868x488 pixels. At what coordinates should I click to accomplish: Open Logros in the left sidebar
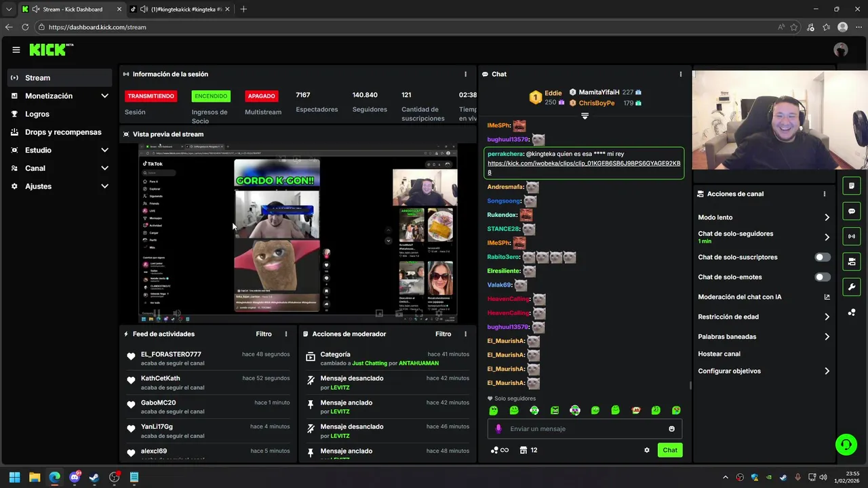[x=60, y=114]
